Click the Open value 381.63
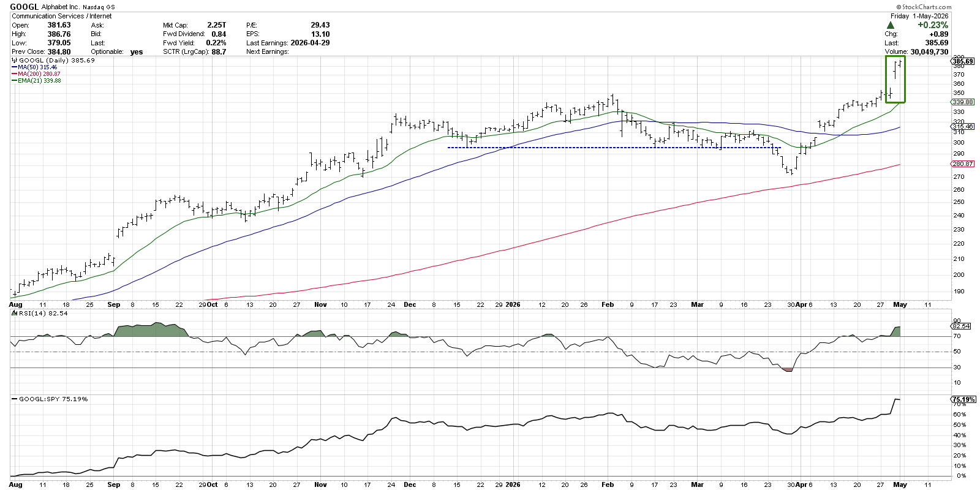Viewport: 980px width, 490px height. pos(59,25)
